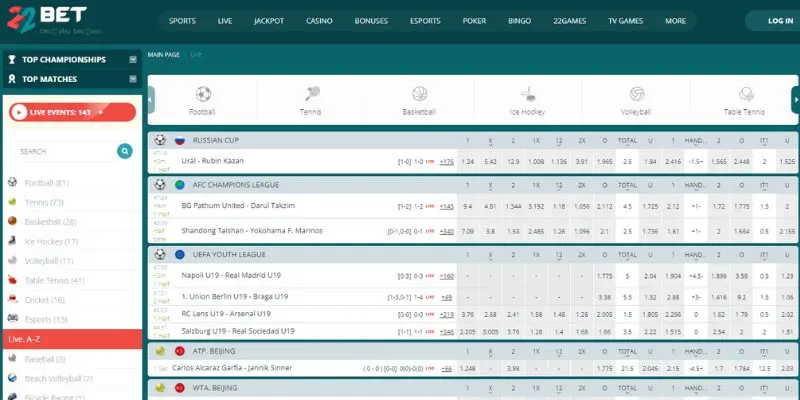800x400 pixels.
Task: Expand the Top Championships panel arrow
Action: pyautogui.click(x=133, y=60)
